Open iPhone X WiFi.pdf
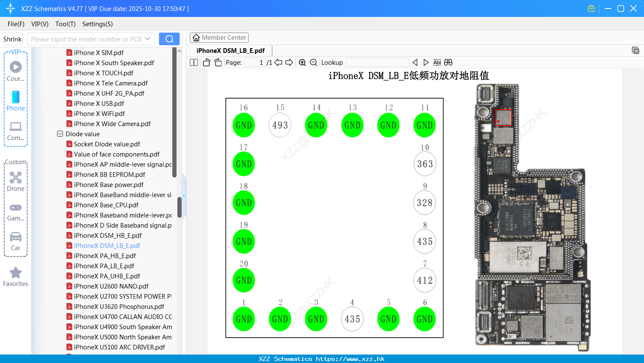The width and height of the screenshot is (644, 363). point(99,113)
